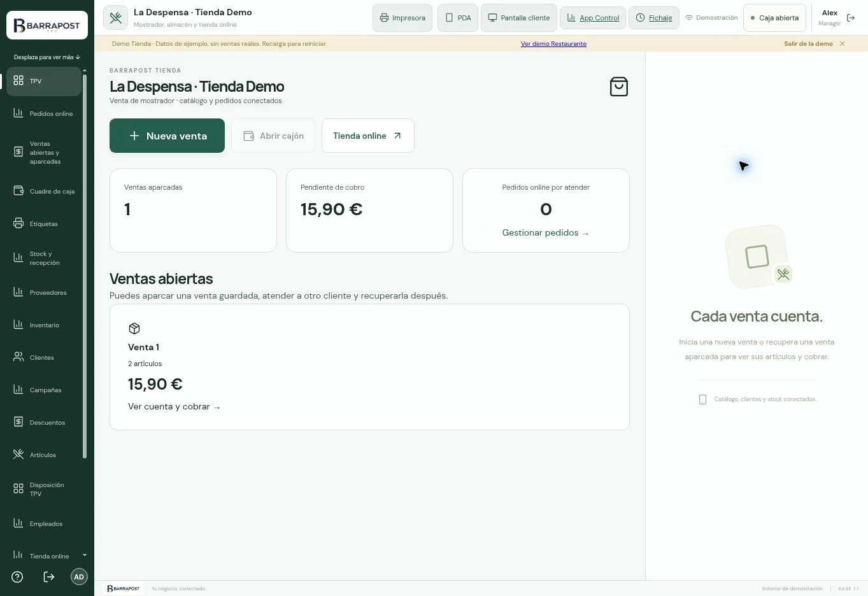Click the shopping bag icon
Viewport: 868px width, 596px height.
(x=619, y=87)
